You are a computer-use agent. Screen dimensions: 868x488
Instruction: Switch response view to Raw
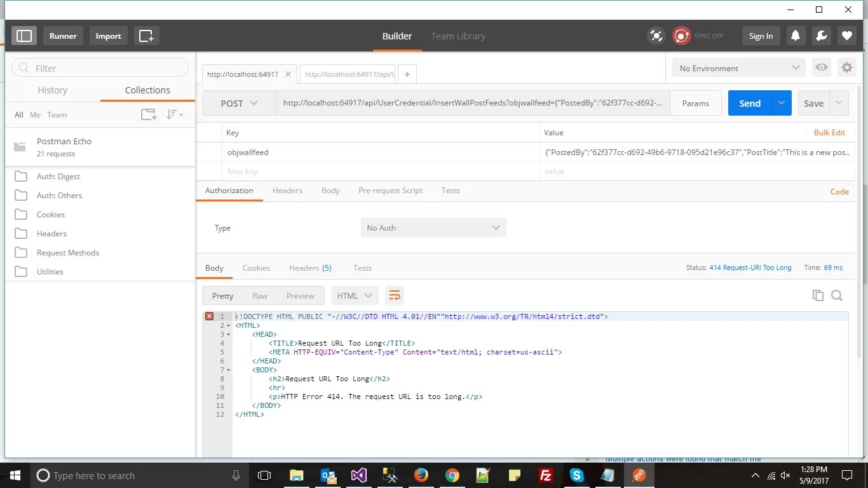(x=260, y=295)
